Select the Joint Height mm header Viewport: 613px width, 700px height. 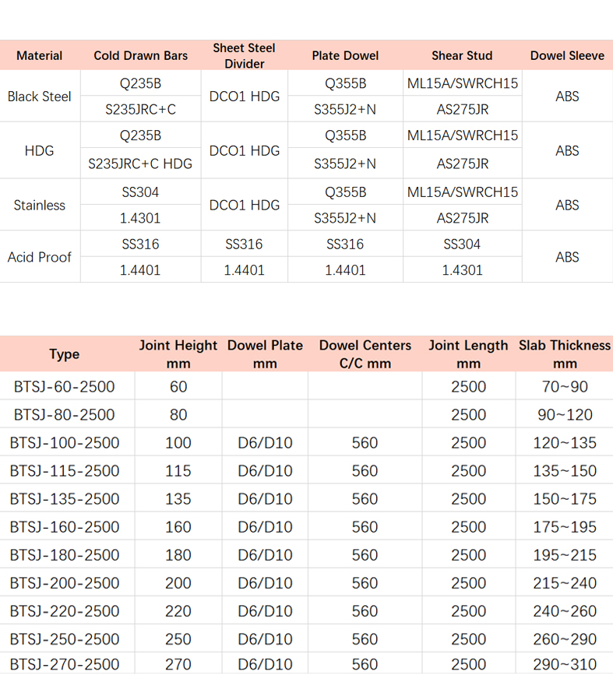(178, 354)
